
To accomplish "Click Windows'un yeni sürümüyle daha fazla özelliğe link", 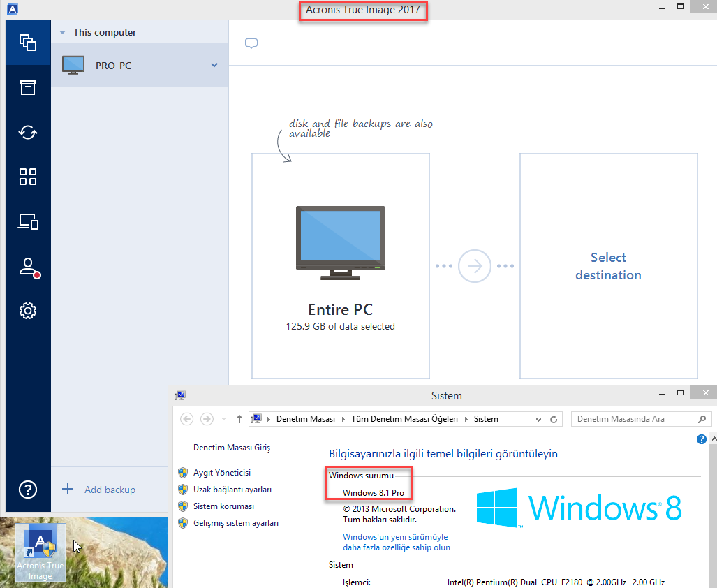I will pos(397,543).
